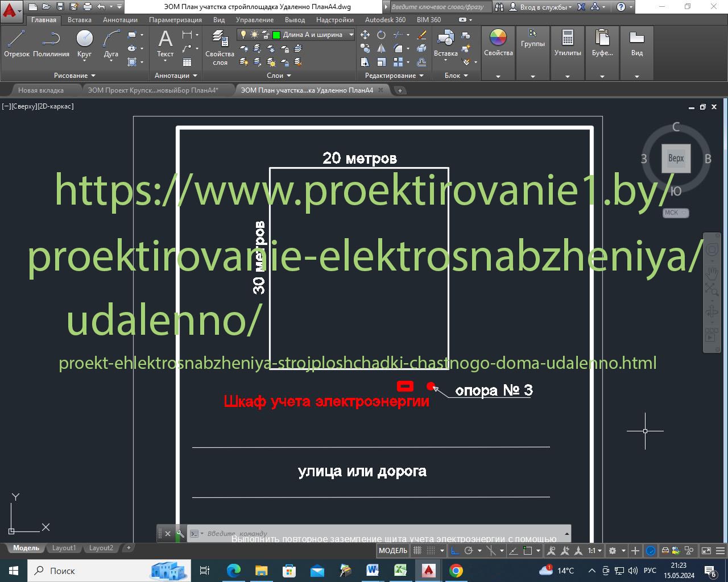Toggle ortho mode in status bar
Image resolution: width=728 pixels, height=582 pixels.
coord(454,550)
